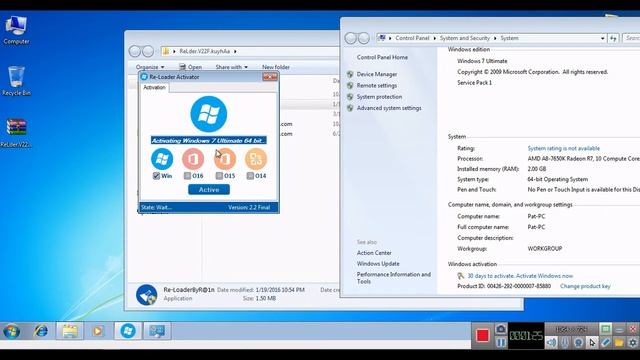
Task: Open Control Panel Home link
Action: point(382,58)
